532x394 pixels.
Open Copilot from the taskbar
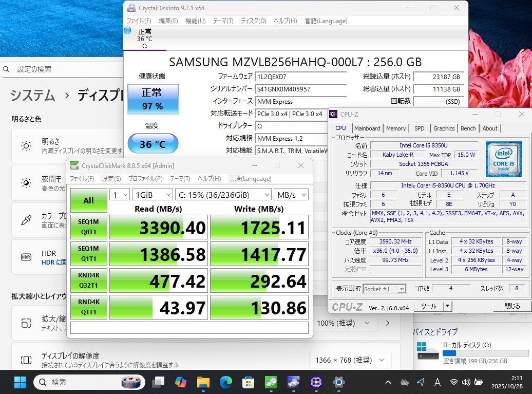tap(181, 382)
